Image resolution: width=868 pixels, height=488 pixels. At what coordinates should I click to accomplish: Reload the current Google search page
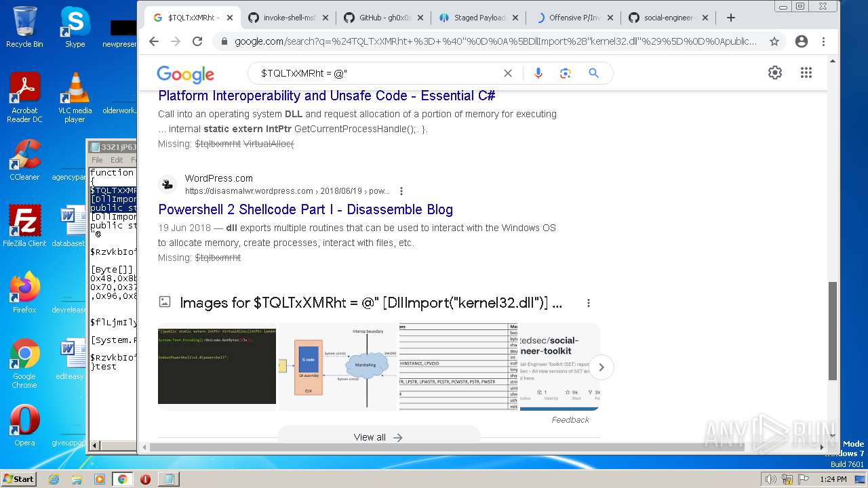pyautogui.click(x=197, y=41)
